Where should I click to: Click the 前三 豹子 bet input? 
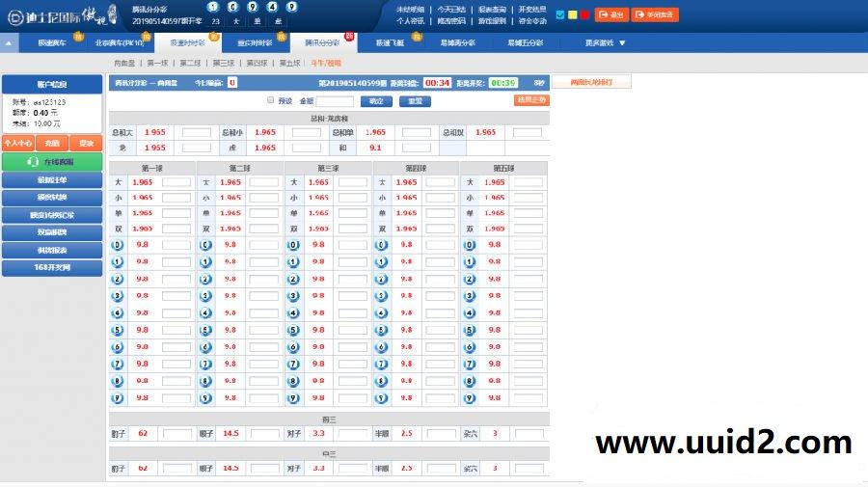[177, 434]
